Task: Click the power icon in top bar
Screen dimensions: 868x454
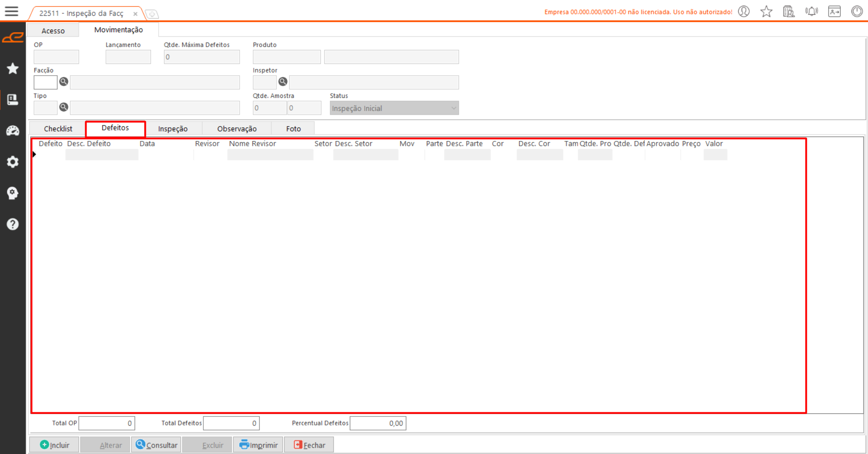Action: point(857,11)
